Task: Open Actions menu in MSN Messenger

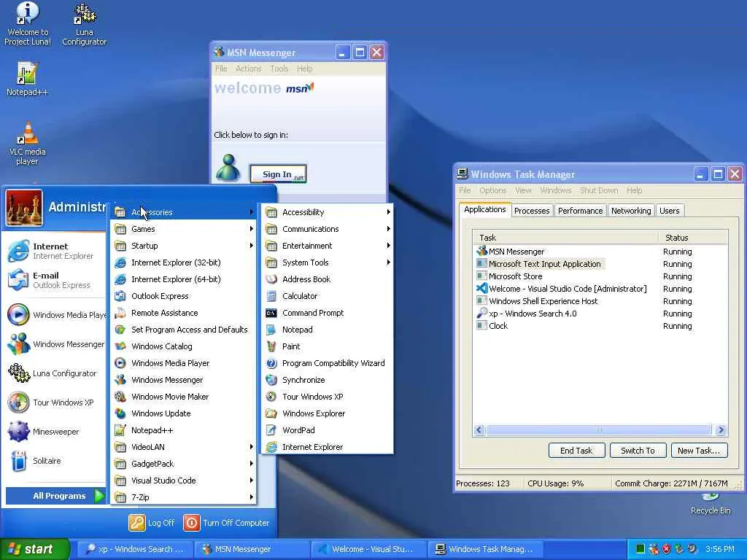Action: [248, 69]
